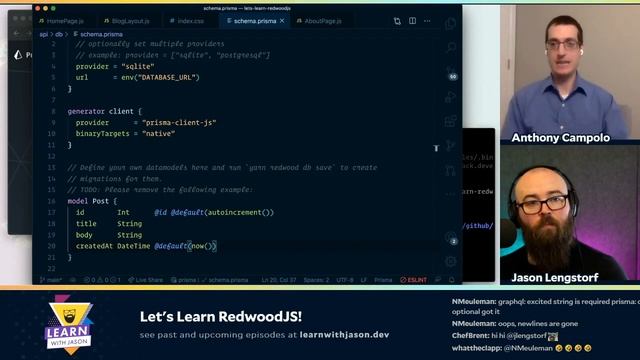The height and width of the screenshot is (360, 640).
Task: Click Anthony Campolo's webcam feed
Action: [570, 74]
